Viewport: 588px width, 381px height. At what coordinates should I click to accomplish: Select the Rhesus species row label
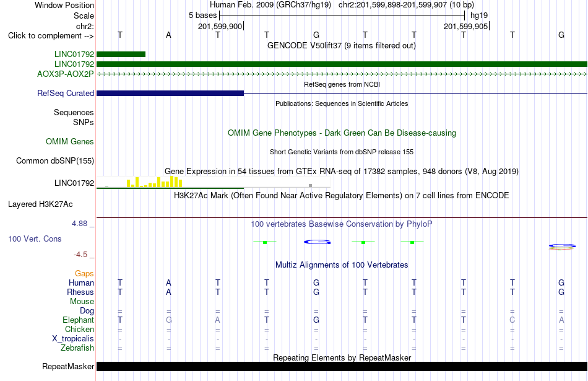(80, 292)
